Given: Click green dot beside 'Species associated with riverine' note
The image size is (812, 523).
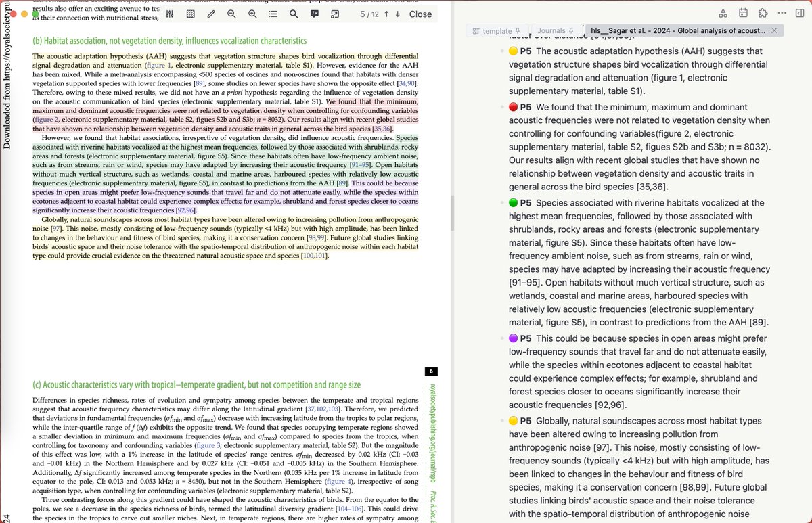Looking at the screenshot, I should click(514, 203).
